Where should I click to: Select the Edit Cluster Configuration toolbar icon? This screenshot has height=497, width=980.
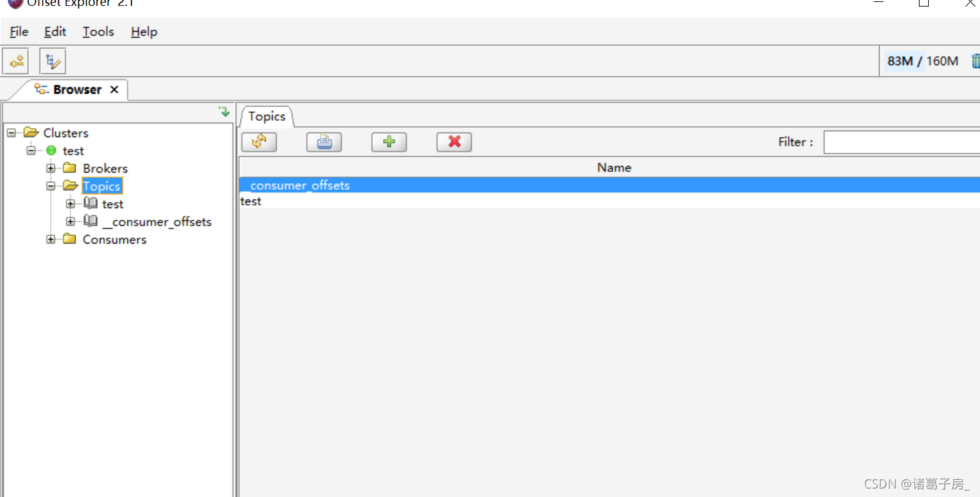point(52,60)
